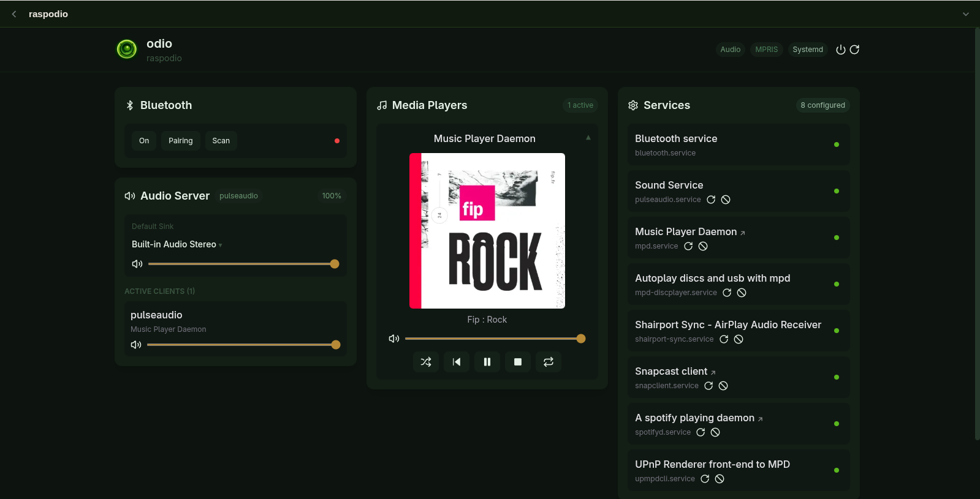This screenshot has height=499, width=980.
Task: Adjust the pulseaudio client volume slider
Action: pyautogui.click(x=243, y=345)
